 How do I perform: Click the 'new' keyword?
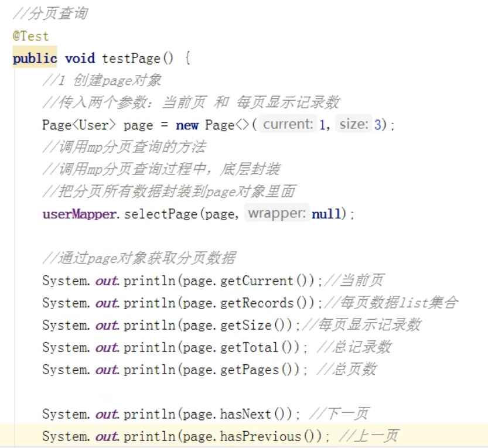coord(187,125)
